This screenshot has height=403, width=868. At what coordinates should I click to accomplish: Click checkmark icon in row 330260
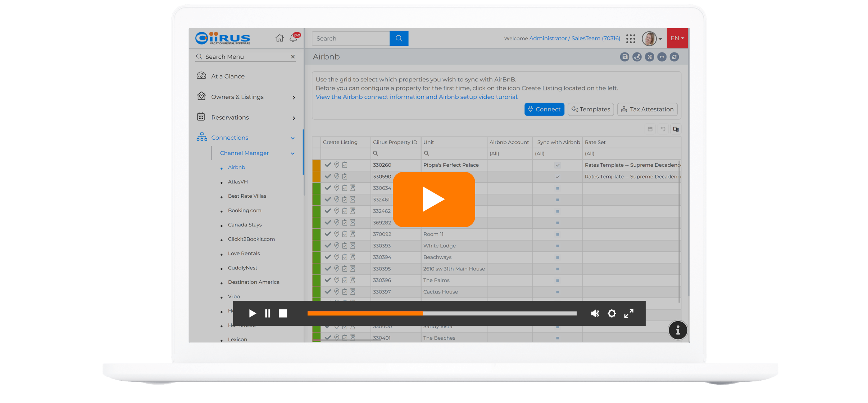pos(328,165)
